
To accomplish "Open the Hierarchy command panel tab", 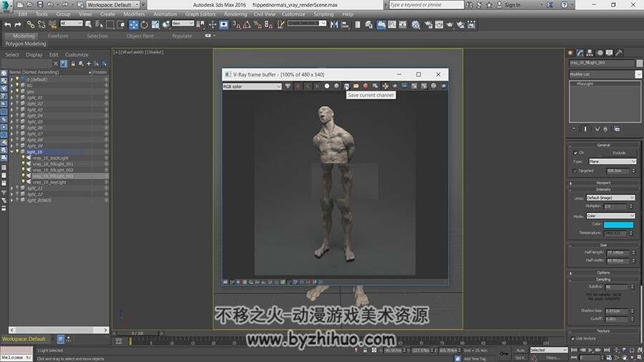I will pyautogui.click(x=590, y=52).
